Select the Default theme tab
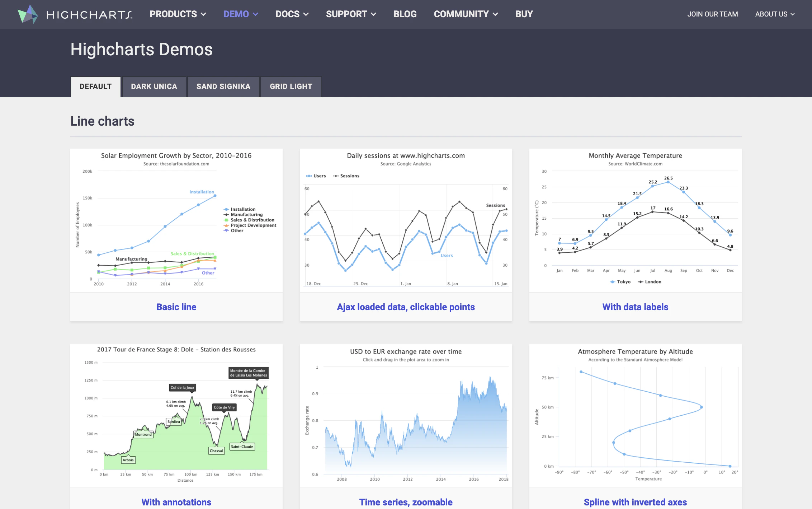This screenshot has width=812, height=509. coord(95,87)
